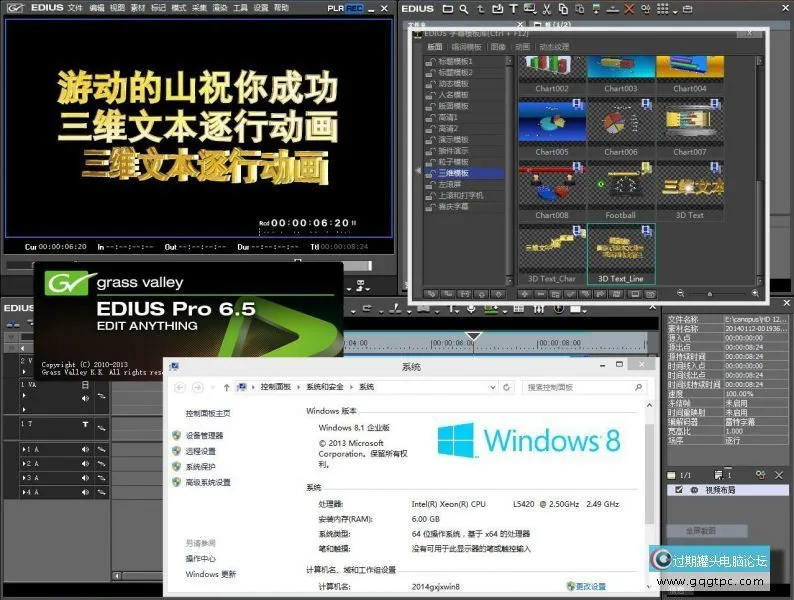
Task: Expand track 3 A triangle
Action: (x=23, y=477)
